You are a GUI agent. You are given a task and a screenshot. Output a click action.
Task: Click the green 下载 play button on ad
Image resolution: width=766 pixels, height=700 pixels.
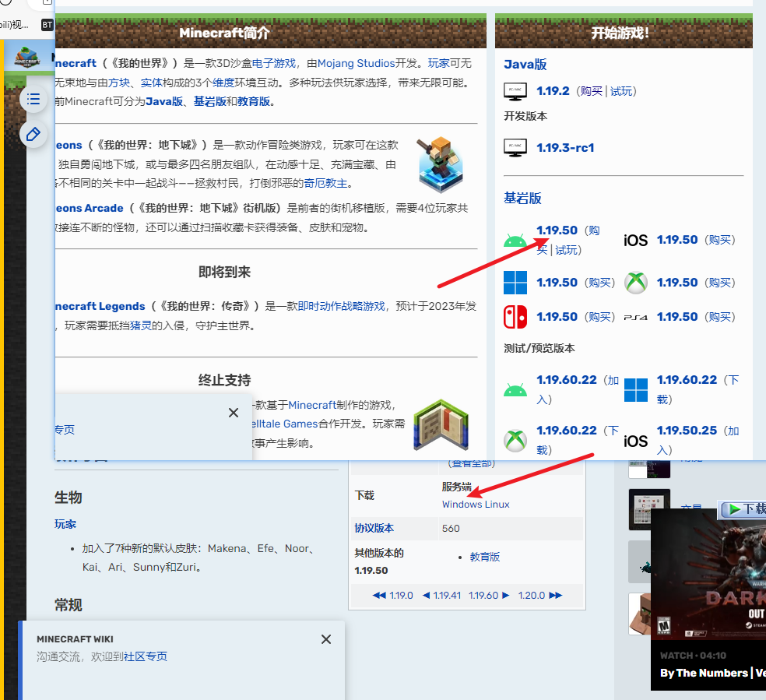coord(742,509)
